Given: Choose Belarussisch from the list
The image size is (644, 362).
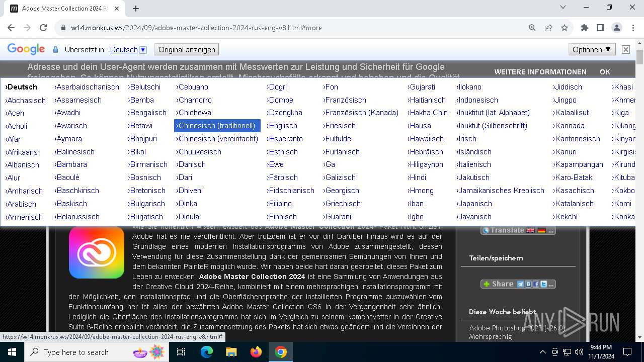Looking at the screenshot, I should point(77,217).
